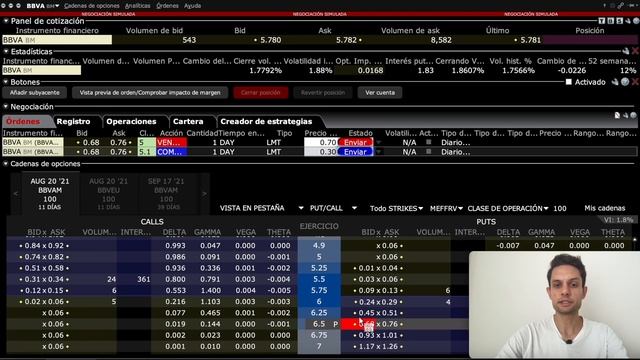Click the 0.70 limit price field

pyautogui.click(x=321, y=142)
